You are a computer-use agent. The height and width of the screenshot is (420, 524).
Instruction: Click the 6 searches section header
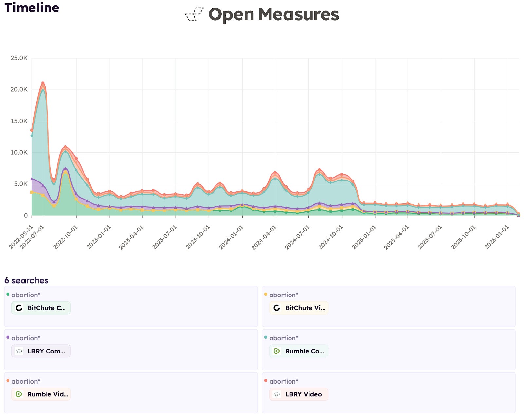coord(27,280)
